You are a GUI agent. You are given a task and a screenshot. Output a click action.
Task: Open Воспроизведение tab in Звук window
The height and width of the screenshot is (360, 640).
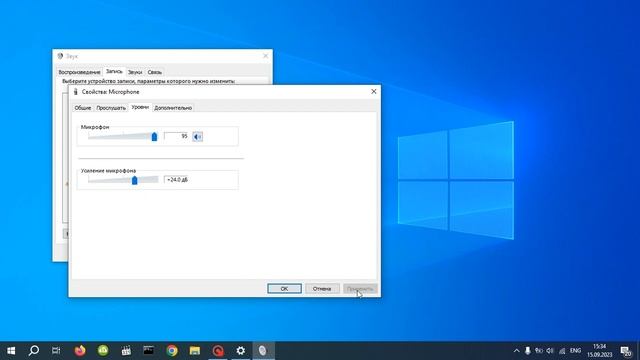point(79,72)
